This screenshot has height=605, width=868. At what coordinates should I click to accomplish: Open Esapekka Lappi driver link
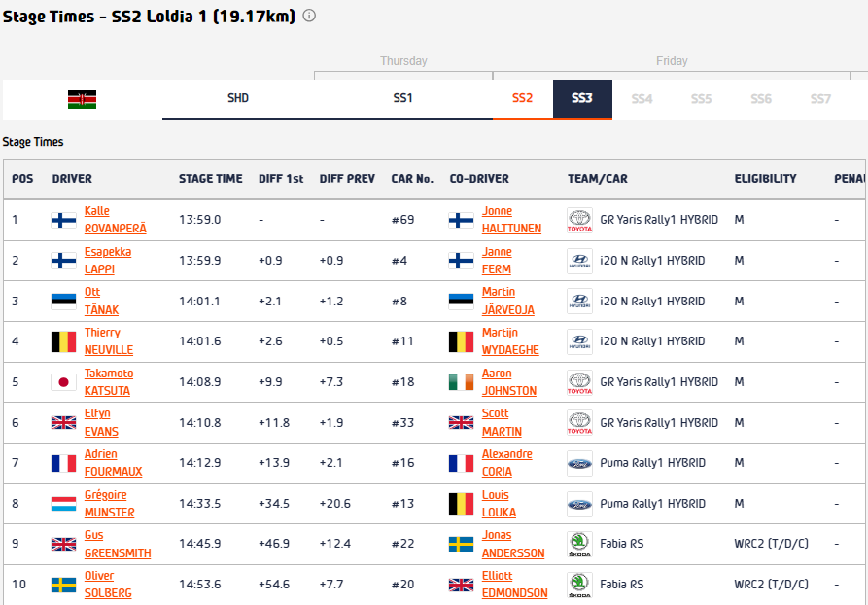pyautogui.click(x=108, y=261)
